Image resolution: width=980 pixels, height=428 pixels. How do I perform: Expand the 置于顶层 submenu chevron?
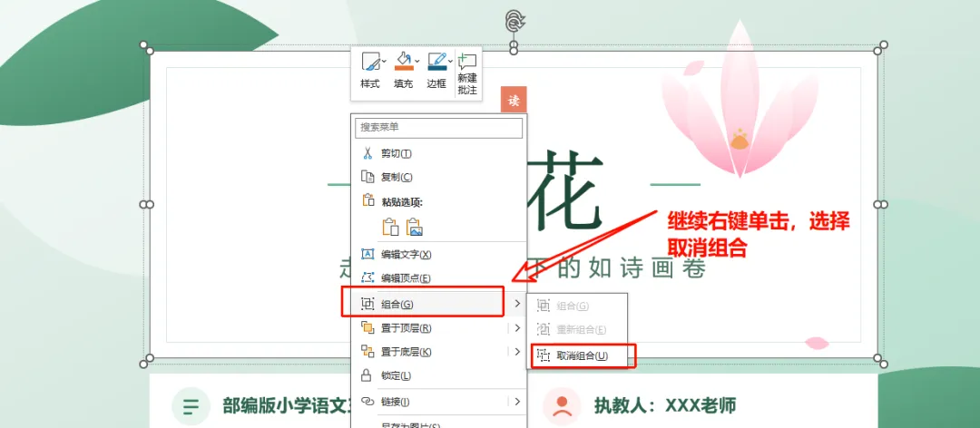pyautogui.click(x=517, y=328)
